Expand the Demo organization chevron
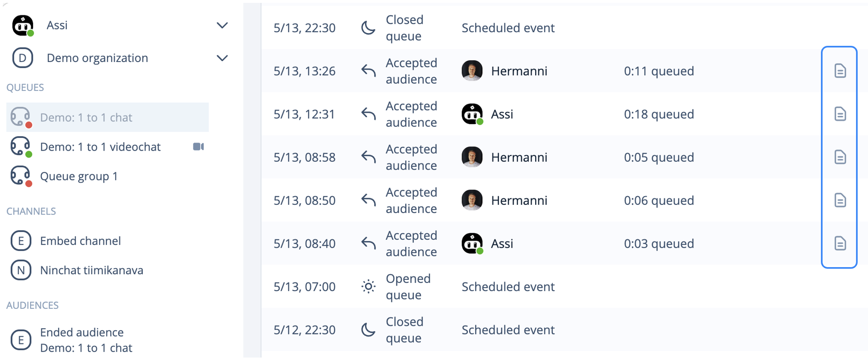868x360 pixels. pyautogui.click(x=222, y=58)
